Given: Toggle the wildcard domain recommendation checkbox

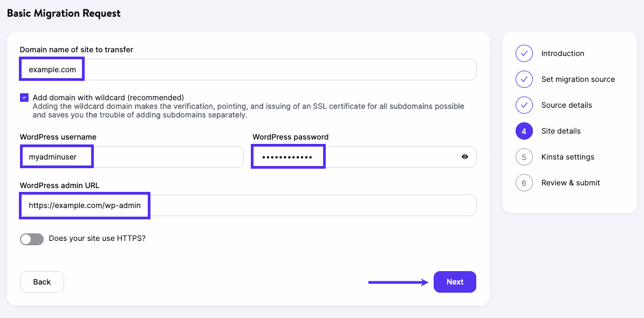Looking at the screenshot, I should [24, 97].
